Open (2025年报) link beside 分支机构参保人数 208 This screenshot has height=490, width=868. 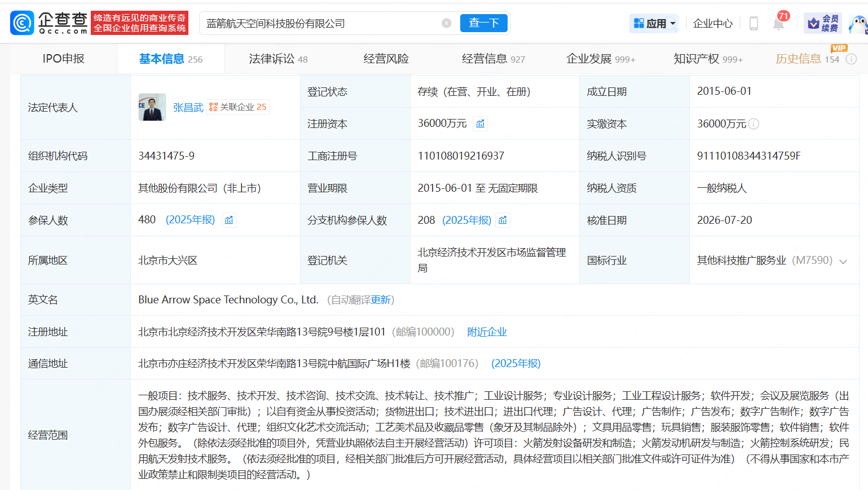point(467,220)
